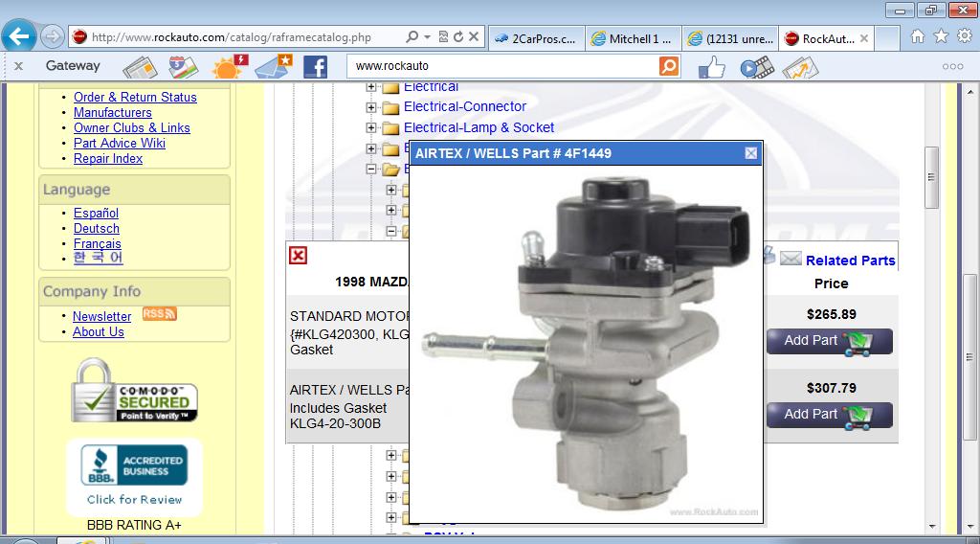Expand the Electrical-Connector category

pos(371,107)
